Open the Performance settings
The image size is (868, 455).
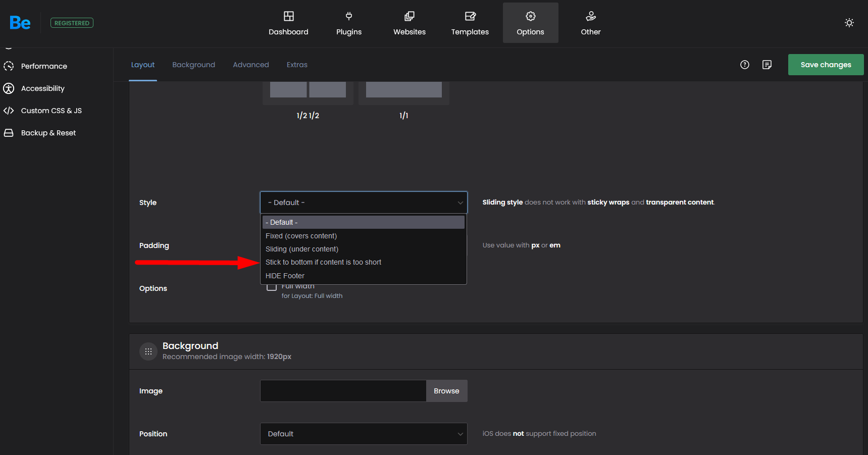click(x=44, y=66)
